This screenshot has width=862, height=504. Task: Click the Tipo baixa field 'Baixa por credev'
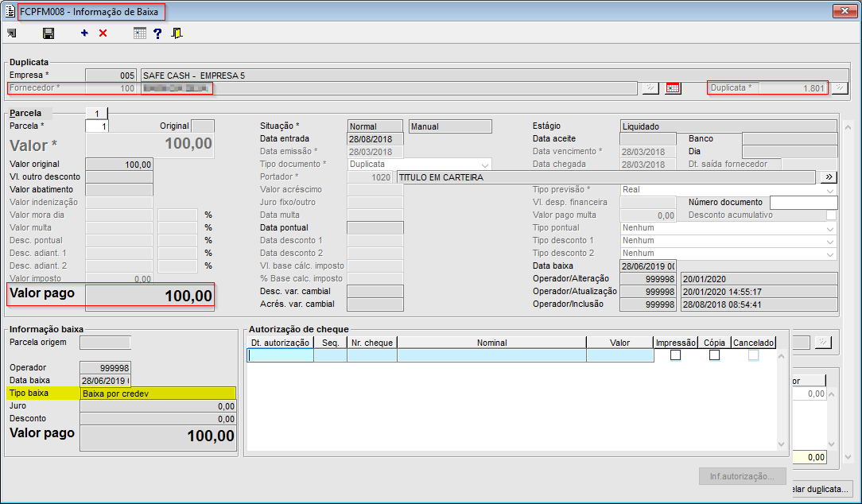pos(158,394)
